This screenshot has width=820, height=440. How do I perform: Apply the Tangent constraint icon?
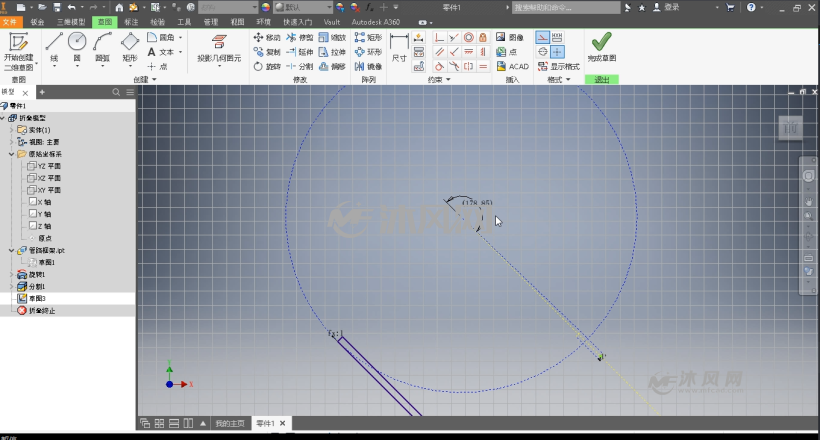(440, 66)
